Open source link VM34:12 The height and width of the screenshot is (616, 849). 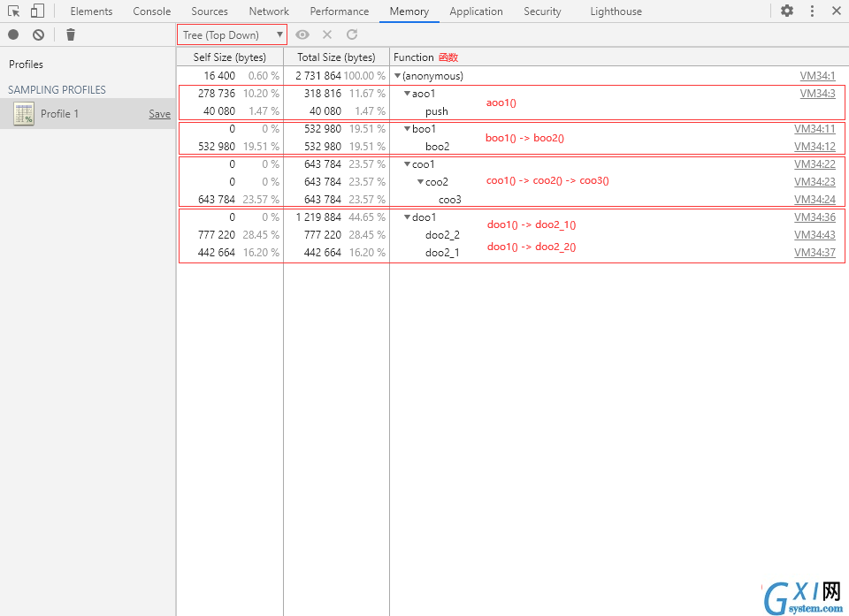tap(815, 147)
